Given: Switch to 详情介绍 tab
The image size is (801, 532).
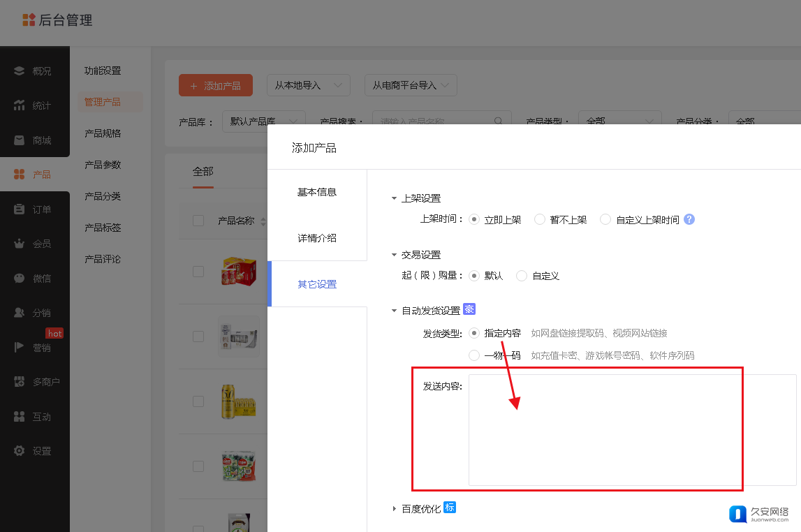Looking at the screenshot, I should pyautogui.click(x=317, y=238).
